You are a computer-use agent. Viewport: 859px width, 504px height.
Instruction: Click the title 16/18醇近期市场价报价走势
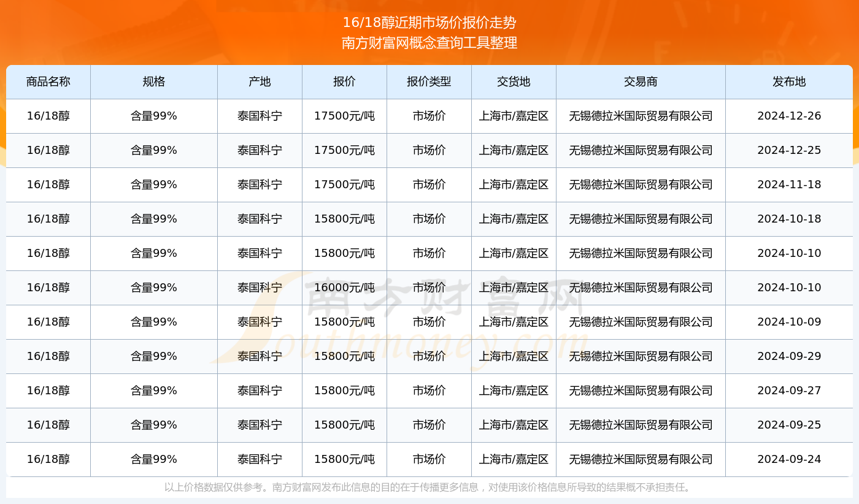click(429, 23)
